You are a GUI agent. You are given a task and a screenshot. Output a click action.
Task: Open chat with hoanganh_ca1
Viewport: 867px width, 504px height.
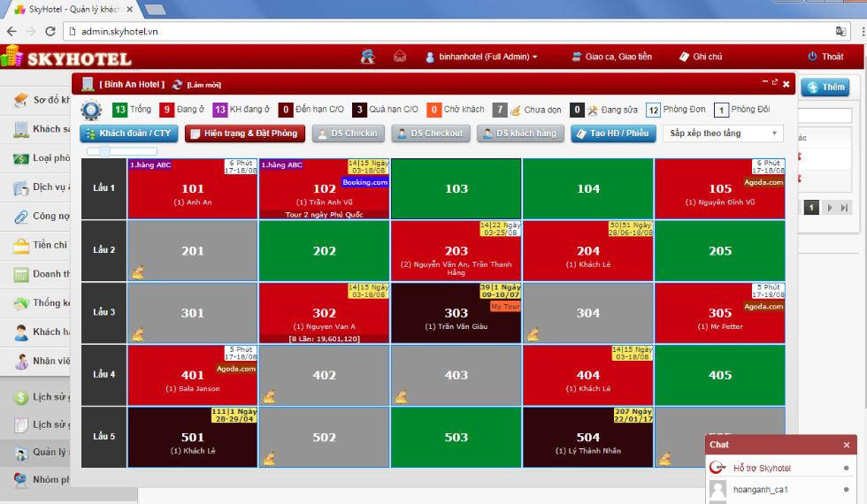point(779,490)
